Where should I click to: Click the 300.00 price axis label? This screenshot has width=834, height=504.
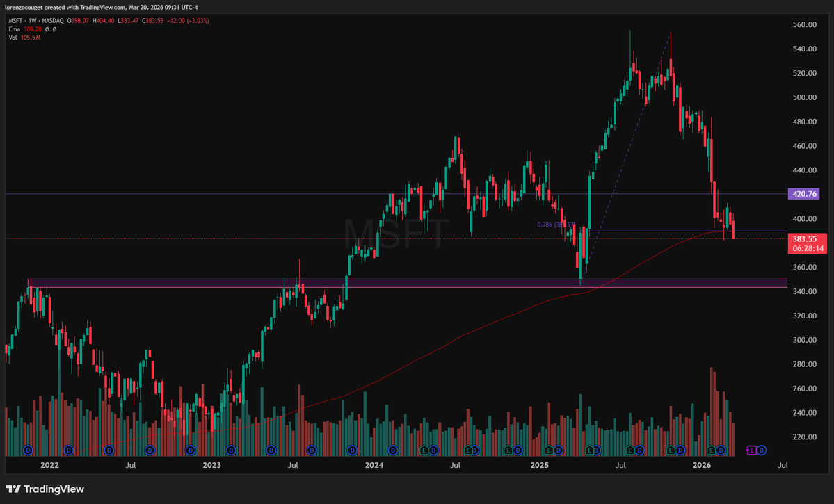pyautogui.click(x=804, y=340)
